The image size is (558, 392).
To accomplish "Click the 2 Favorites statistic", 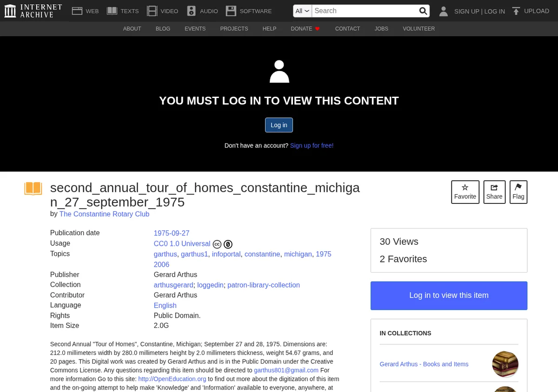I will pyautogui.click(x=403, y=259).
